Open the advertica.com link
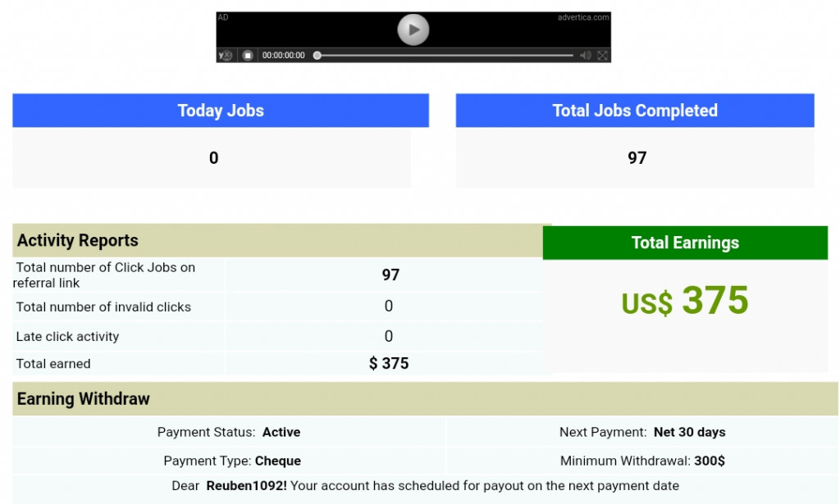 [x=584, y=16]
